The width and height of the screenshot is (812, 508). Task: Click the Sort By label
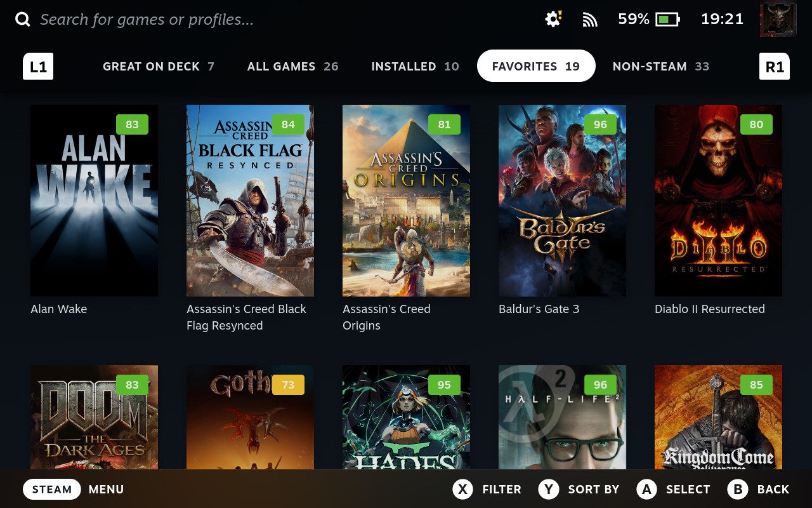pos(594,490)
